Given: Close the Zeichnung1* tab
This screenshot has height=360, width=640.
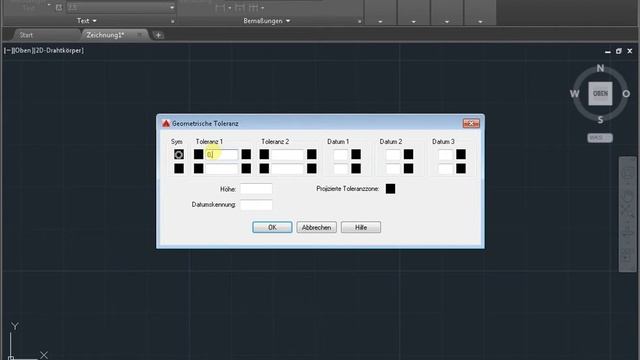Looking at the screenshot, I should [139, 35].
